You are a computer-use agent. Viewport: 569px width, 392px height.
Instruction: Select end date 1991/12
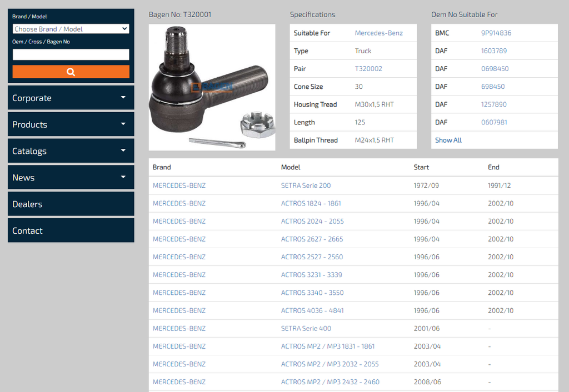[x=500, y=185]
